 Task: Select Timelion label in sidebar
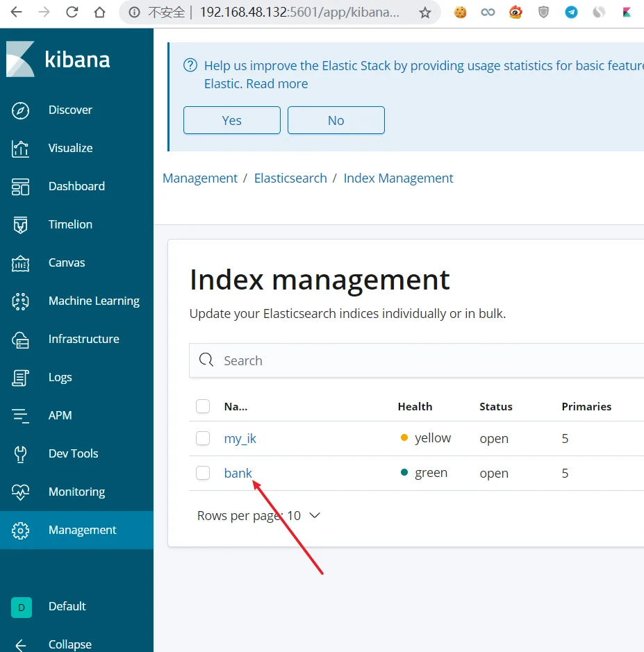70,224
